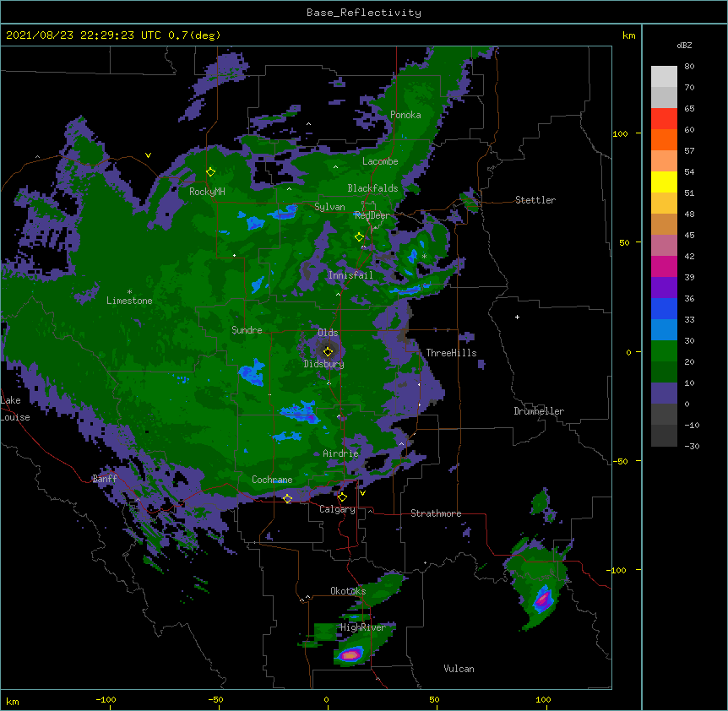Click the Base_Reflectivity title

[364, 13]
